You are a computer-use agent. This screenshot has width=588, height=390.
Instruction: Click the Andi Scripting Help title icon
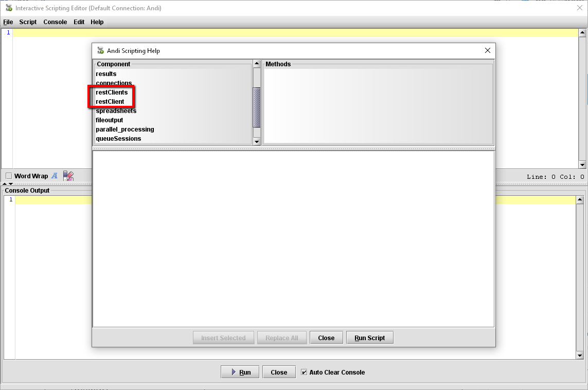click(100, 50)
